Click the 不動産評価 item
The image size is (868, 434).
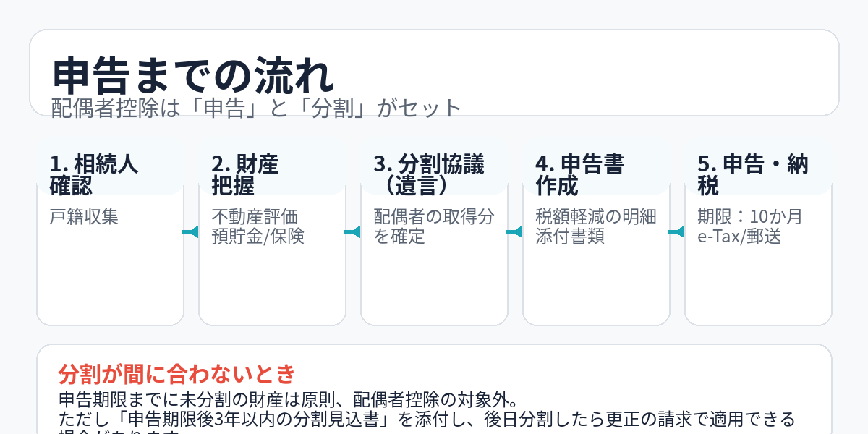coord(255,217)
